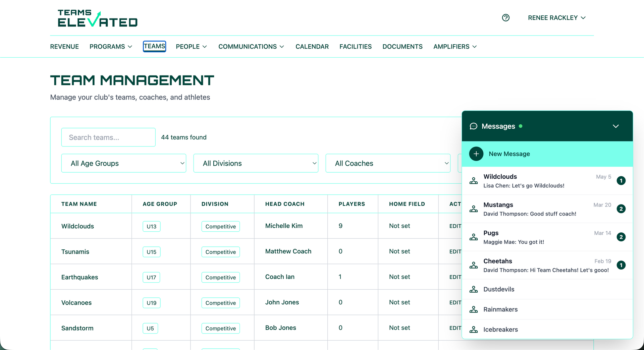Sort by Age Group column header
Image resolution: width=644 pixels, height=350 pixels.
[160, 204]
